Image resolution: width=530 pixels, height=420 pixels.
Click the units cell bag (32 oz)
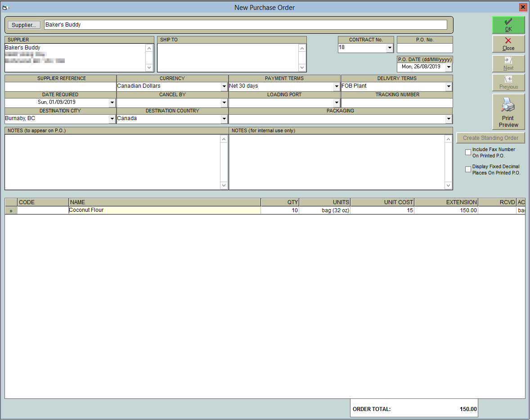[325, 210]
